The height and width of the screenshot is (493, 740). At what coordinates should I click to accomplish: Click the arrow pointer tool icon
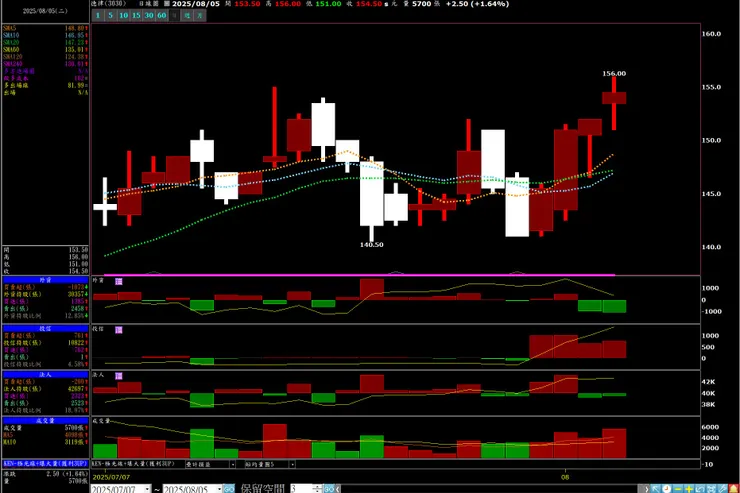click(656, 489)
